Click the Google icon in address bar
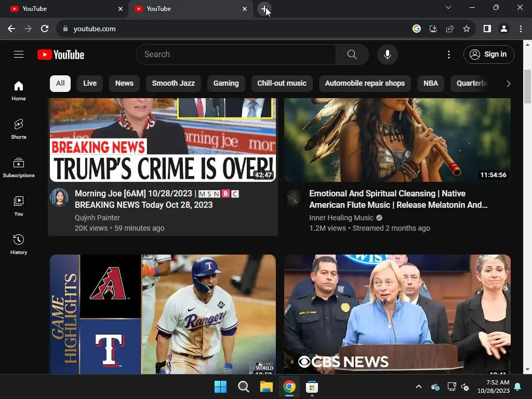532x399 pixels. [x=417, y=29]
